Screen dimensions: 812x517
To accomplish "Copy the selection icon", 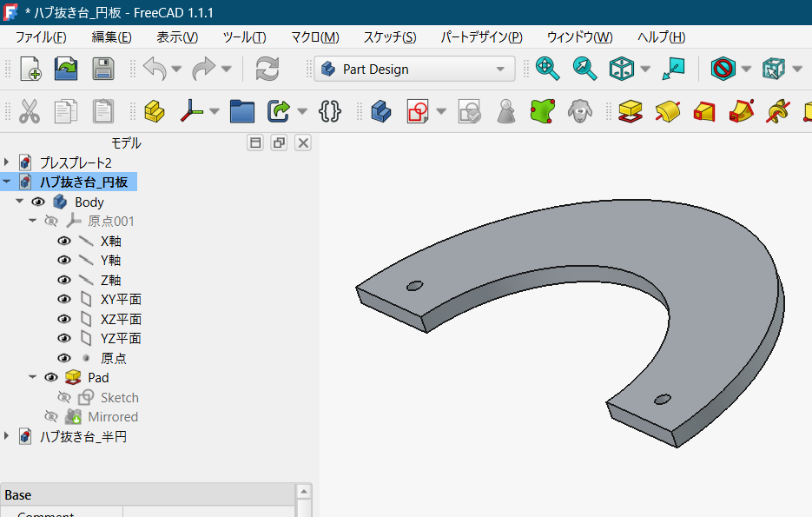I will (x=66, y=111).
